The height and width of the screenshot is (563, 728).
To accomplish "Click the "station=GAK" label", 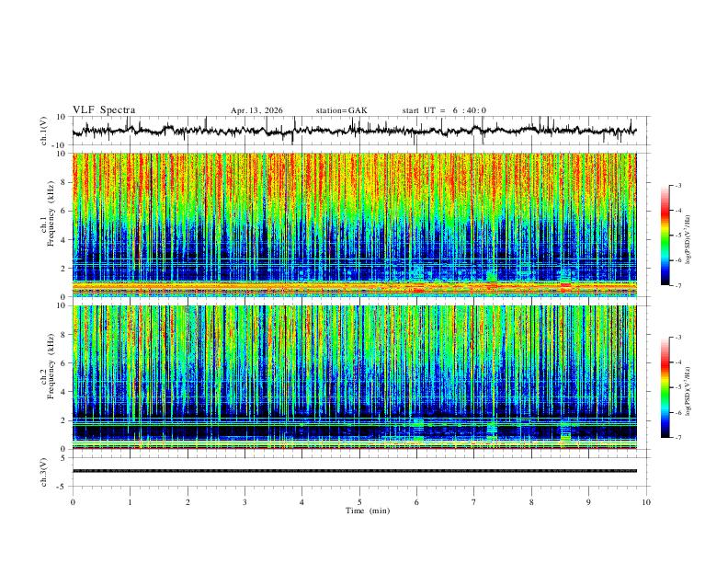I will pos(341,110).
